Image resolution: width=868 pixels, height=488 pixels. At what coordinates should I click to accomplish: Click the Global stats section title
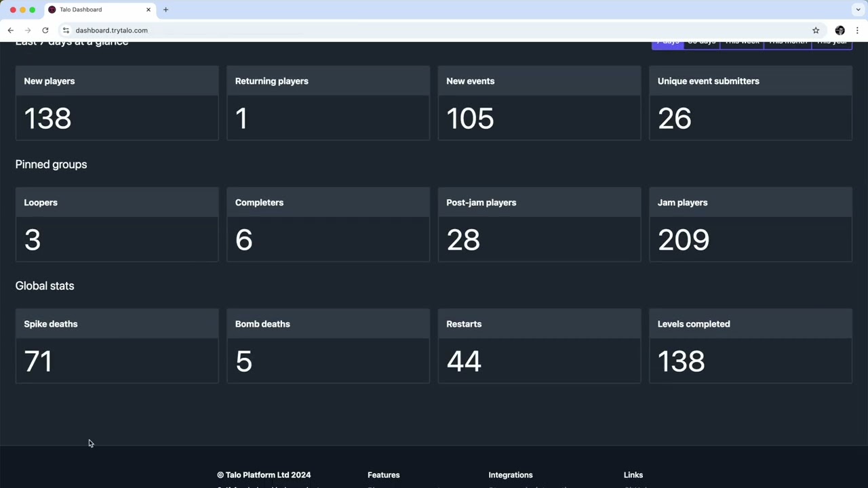[x=45, y=286]
